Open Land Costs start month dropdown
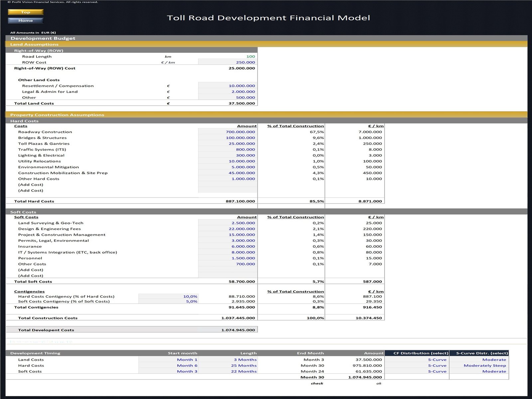The height and width of the screenshot is (399, 532). pyautogui.click(x=168, y=360)
